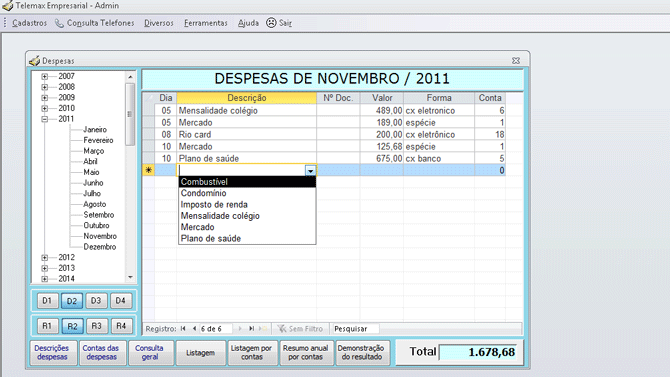This screenshot has width=670, height=377.
Task: Toggle the D3 button
Action: tap(96, 301)
